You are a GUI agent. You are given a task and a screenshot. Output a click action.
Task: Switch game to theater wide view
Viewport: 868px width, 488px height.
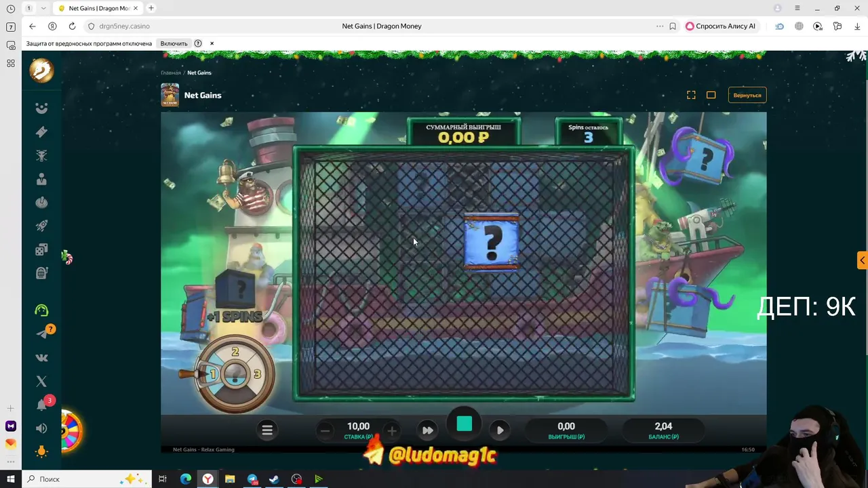click(711, 95)
